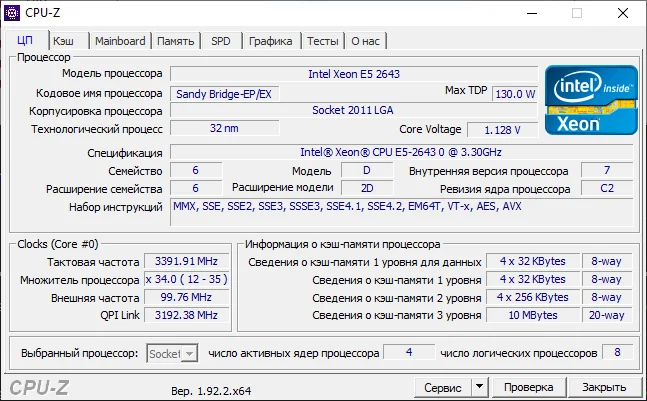647x401 pixels.
Task: Click the Тактовая частота 3391.91 MHz value
Action: pos(187,262)
